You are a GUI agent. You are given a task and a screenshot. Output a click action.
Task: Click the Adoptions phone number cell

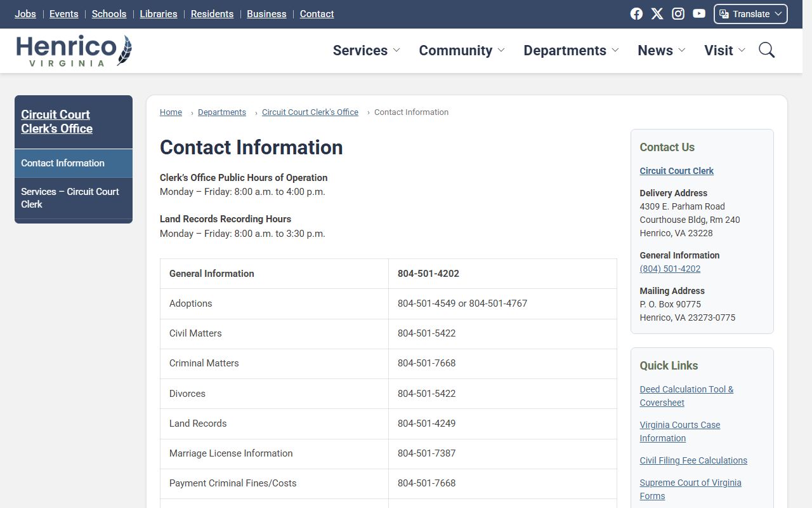tap(502, 304)
